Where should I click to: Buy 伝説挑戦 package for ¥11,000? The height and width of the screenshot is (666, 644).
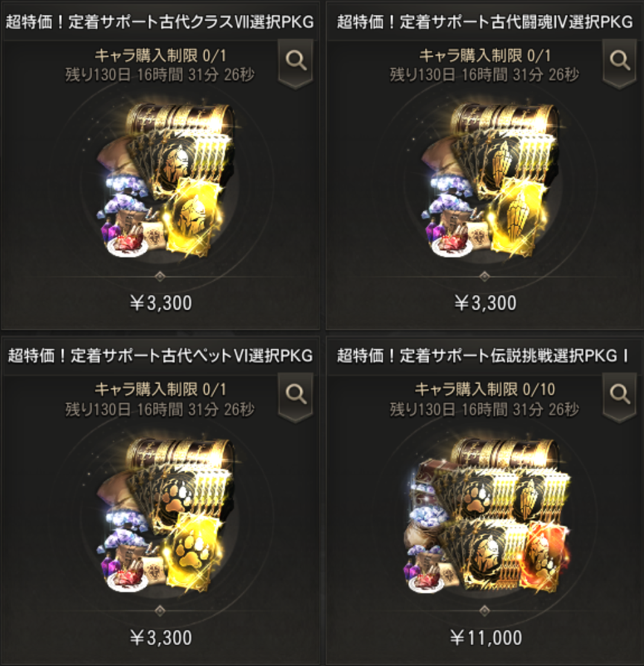(x=485, y=638)
